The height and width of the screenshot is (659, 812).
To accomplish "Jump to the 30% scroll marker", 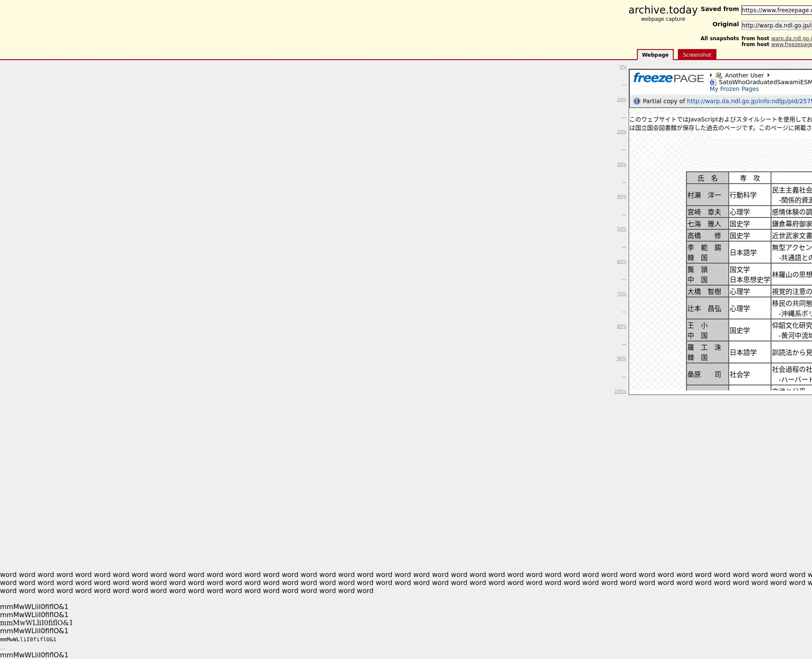I will pos(621,165).
